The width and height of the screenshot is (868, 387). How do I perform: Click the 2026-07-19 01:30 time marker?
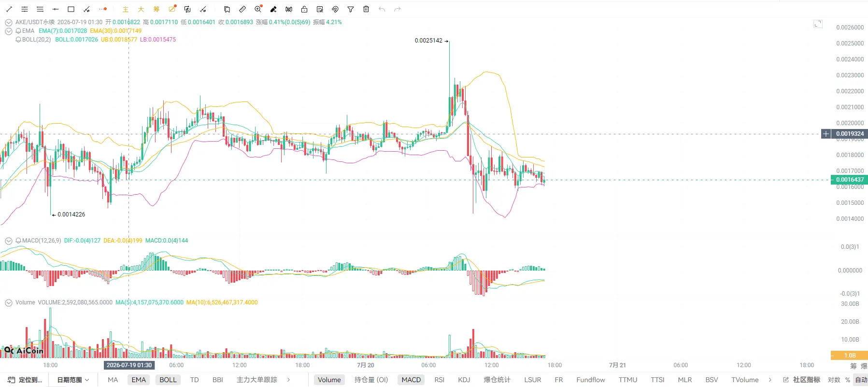pos(129,365)
